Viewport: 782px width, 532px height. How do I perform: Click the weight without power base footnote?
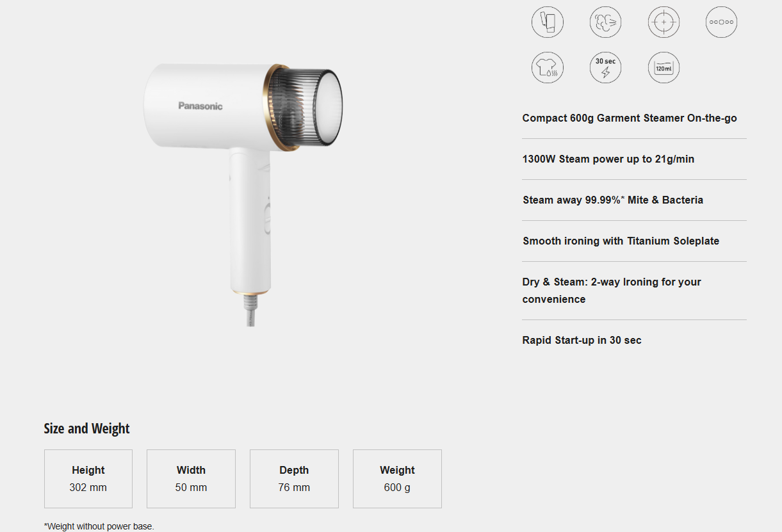(x=99, y=526)
